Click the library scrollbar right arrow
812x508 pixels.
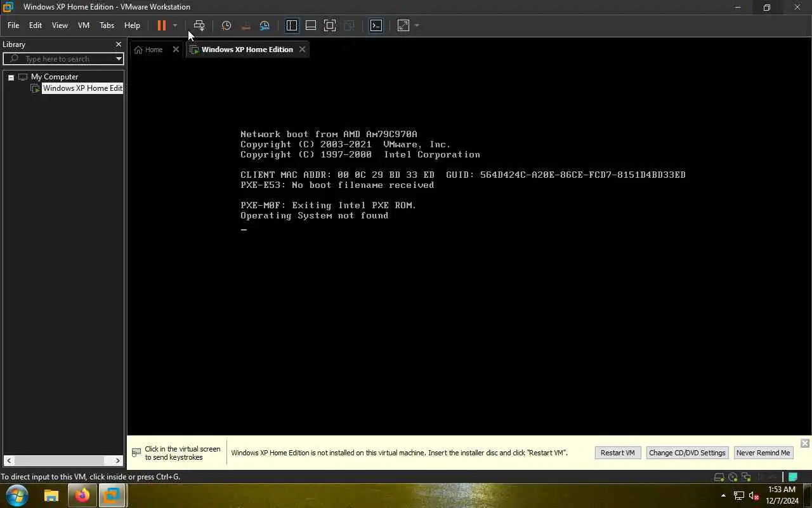point(118,460)
